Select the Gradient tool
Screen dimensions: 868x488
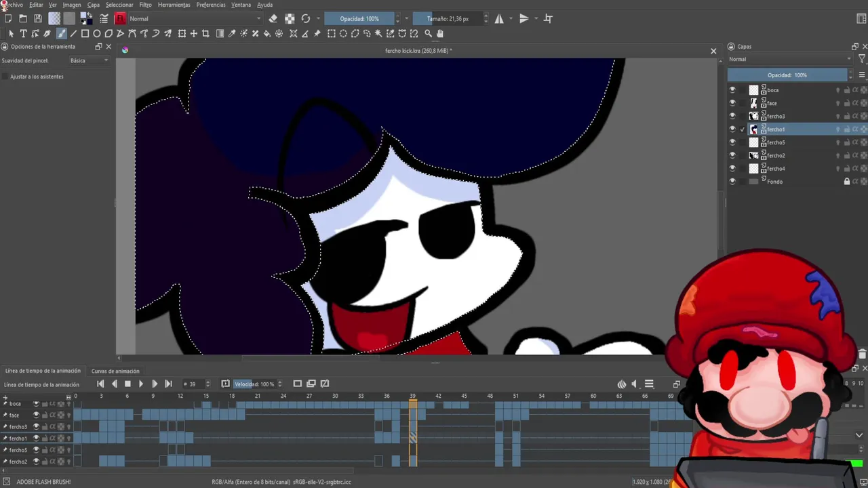220,33
